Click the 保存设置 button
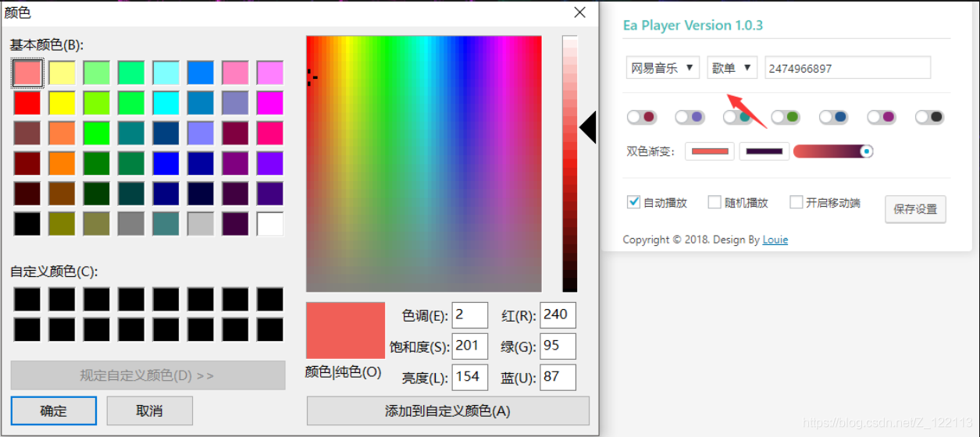This screenshot has height=437, width=980. click(915, 209)
